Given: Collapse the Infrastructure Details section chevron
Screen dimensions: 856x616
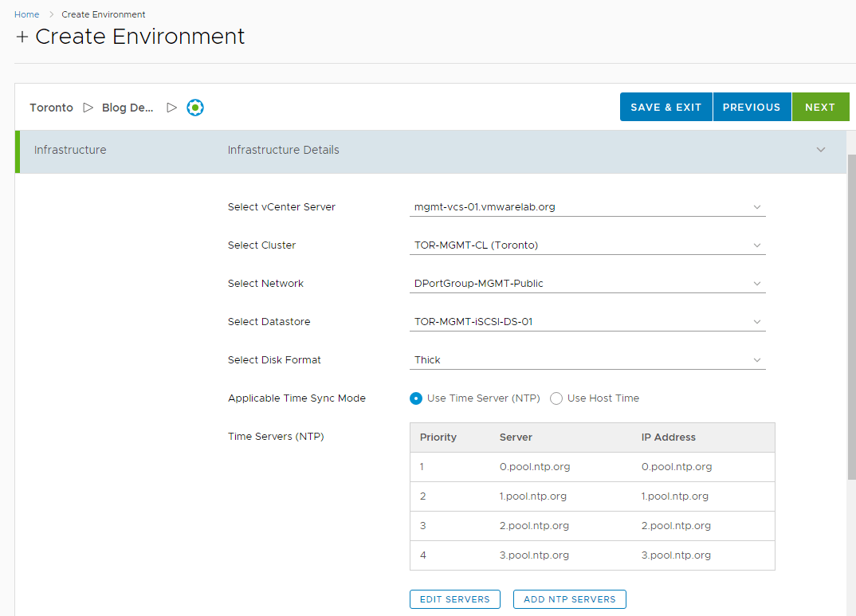Looking at the screenshot, I should pos(821,150).
